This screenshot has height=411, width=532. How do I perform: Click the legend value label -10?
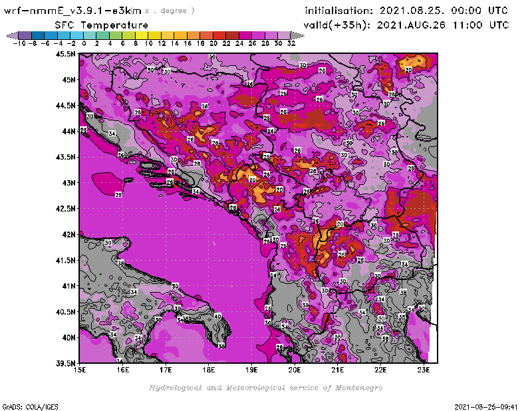[x=19, y=43]
